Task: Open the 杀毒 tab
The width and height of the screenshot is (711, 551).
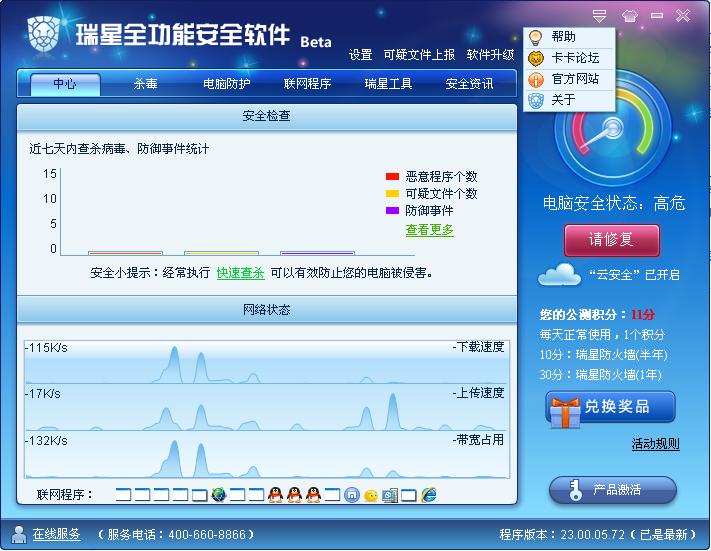Action: [x=146, y=84]
